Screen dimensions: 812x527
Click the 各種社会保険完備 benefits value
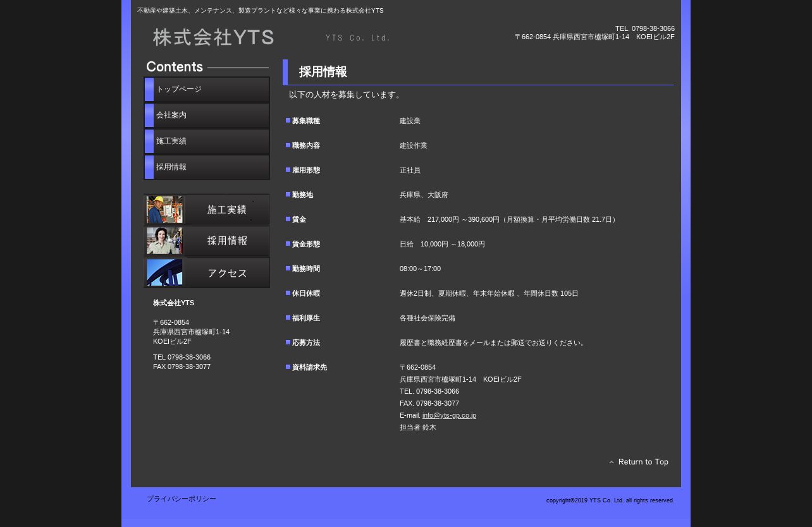pyautogui.click(x=428, y=318)
